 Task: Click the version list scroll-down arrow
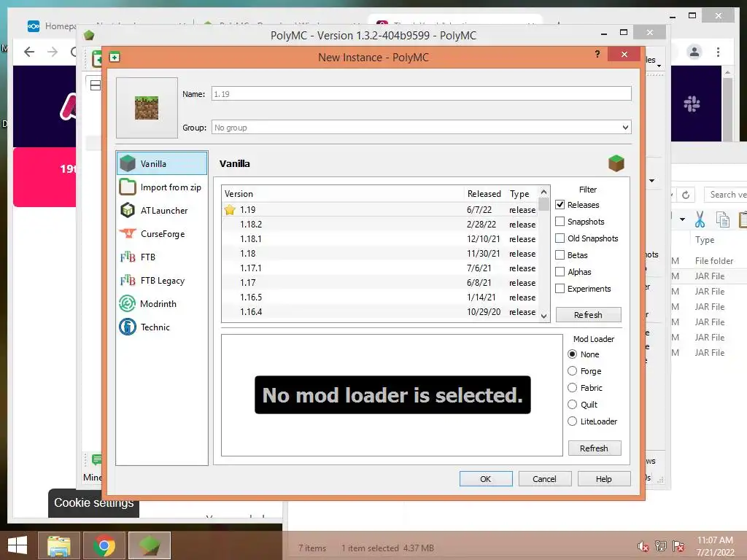pos(544,316)
